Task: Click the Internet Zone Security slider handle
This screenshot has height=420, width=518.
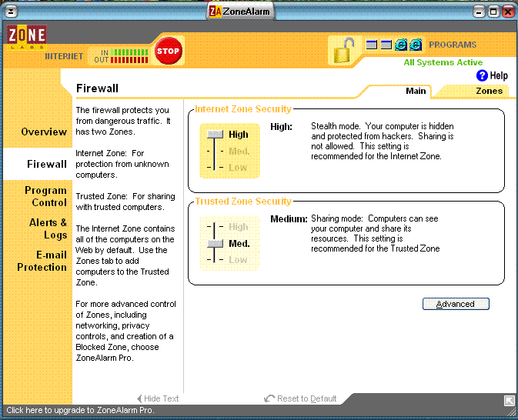Action: [x=215, y=135]
